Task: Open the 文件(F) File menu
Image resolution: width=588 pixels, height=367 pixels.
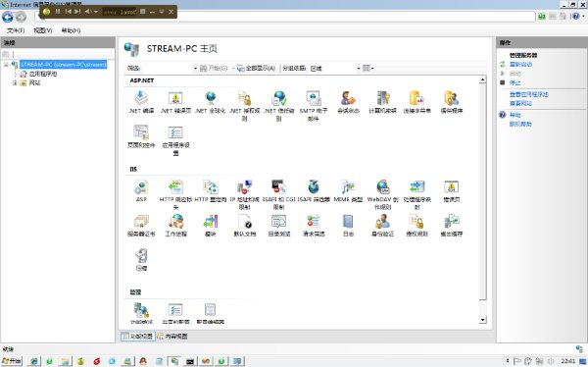Action: pos(16,30)
